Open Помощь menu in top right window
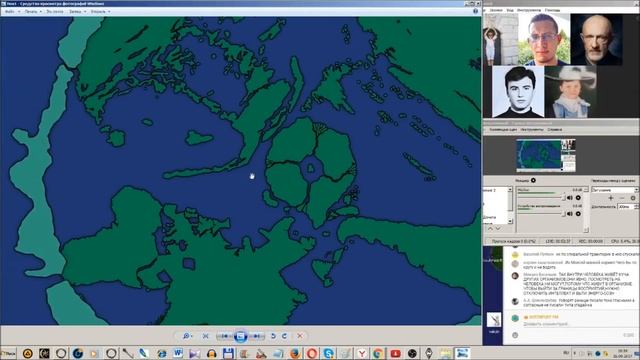Viewport: 640px width, 360px height. pyautogui.click(x=552, y=10)
